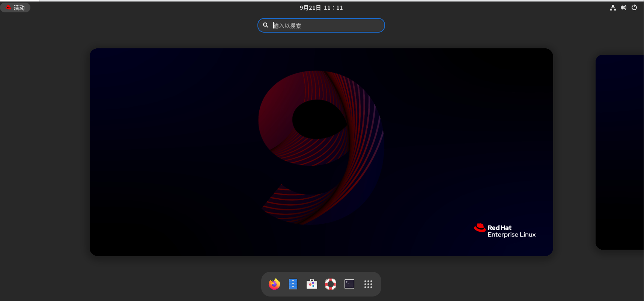Focus the search input field

321,25
